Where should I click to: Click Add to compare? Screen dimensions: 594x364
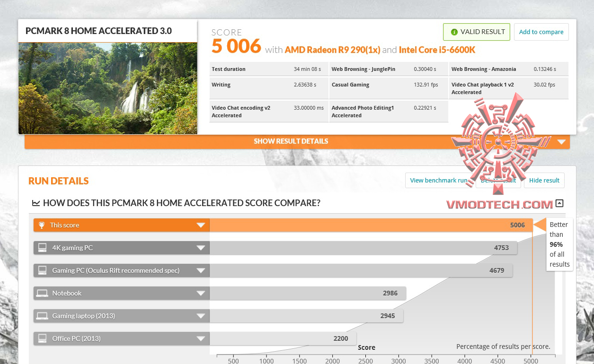tap(541, 32)
